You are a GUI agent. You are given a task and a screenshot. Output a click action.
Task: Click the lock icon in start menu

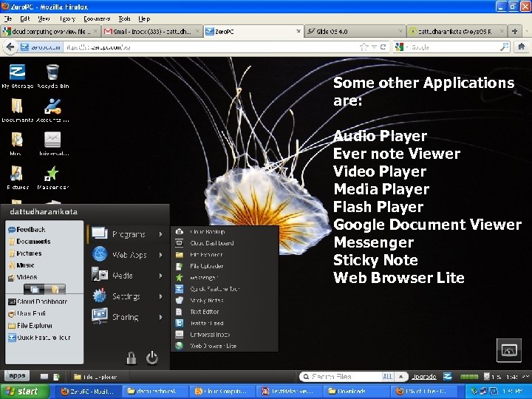[131, 358]
